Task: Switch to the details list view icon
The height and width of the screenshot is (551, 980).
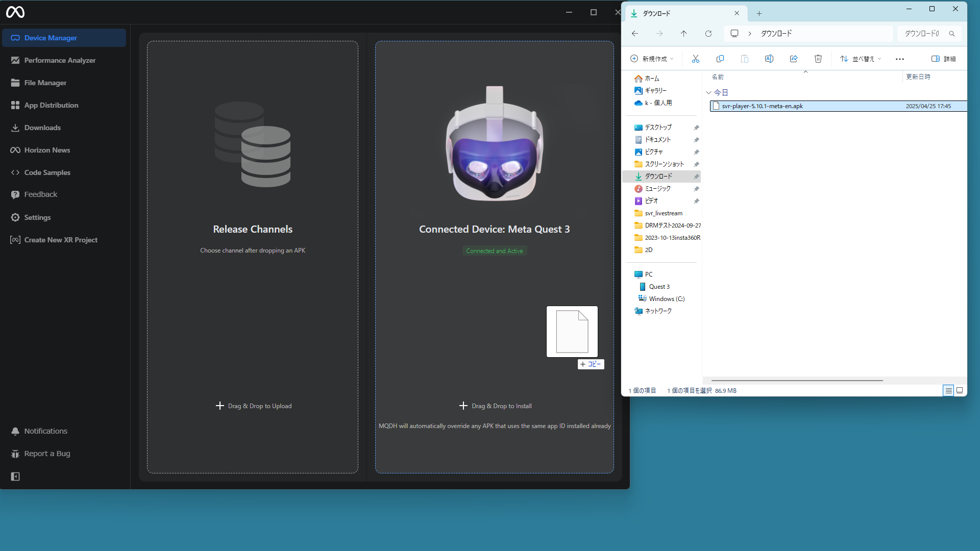Action: pyautogui.click(x=948, y=391)
